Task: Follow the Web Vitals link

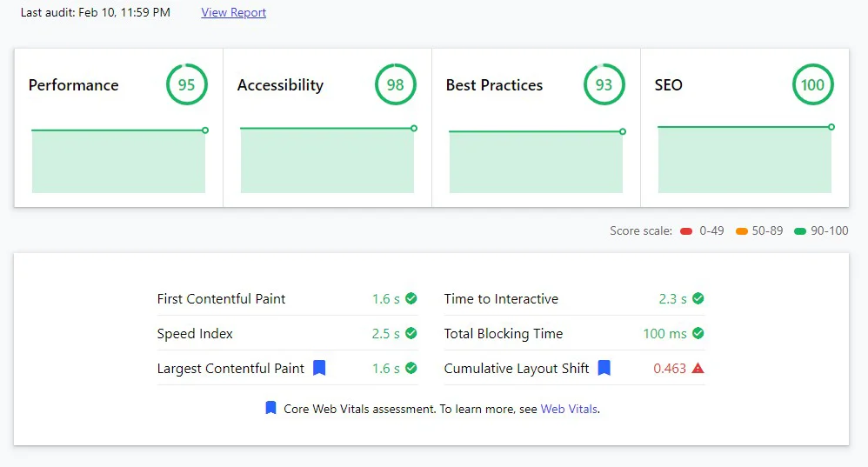Action: point(569,409)
